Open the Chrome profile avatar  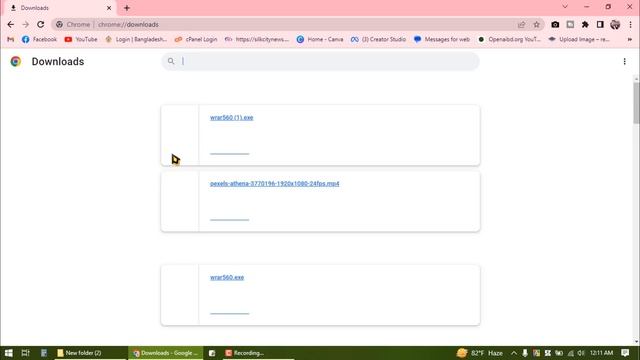click(615, 24)
